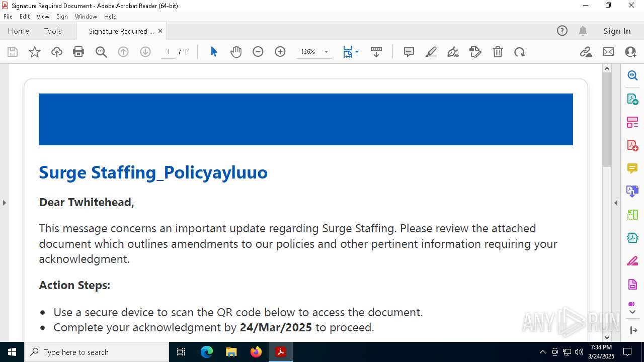Launch Firefox from taskbar
644x362 pixels.
(256, 352)
